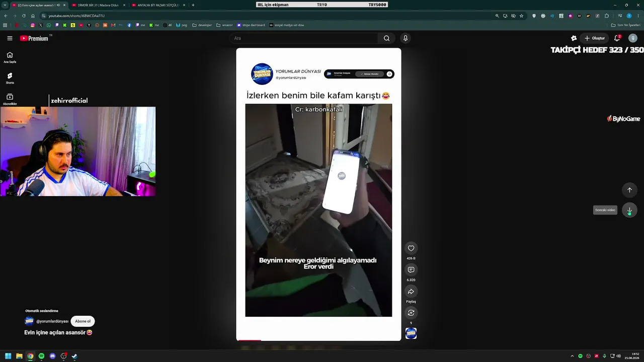
Task: Open the browser extensions puzzle menu
Action: [x=607, y=16]
